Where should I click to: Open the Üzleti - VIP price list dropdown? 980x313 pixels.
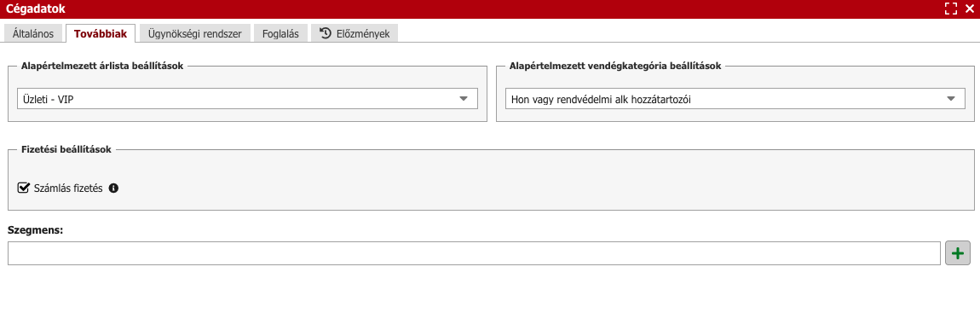tap(247, 99)
